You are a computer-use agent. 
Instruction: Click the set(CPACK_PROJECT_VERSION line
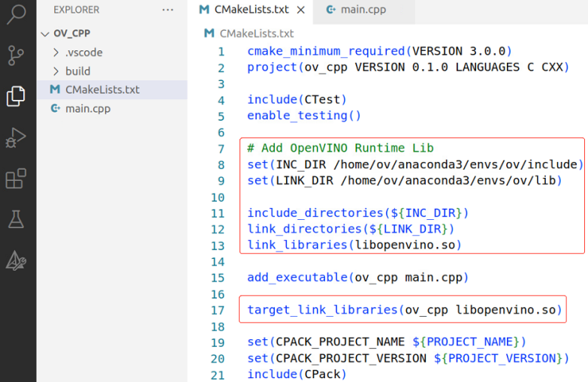[409, 358]
